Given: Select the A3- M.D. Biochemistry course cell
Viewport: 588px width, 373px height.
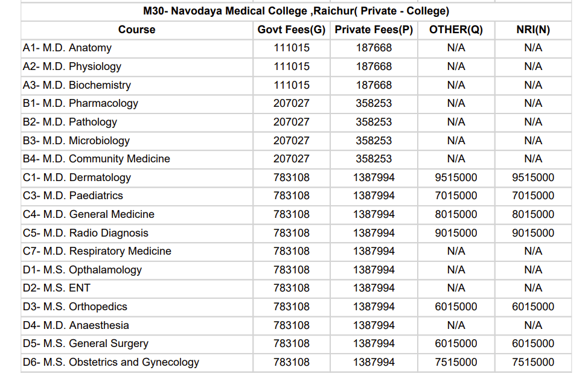Looking at the screenshot, I should tap(77, 85).
